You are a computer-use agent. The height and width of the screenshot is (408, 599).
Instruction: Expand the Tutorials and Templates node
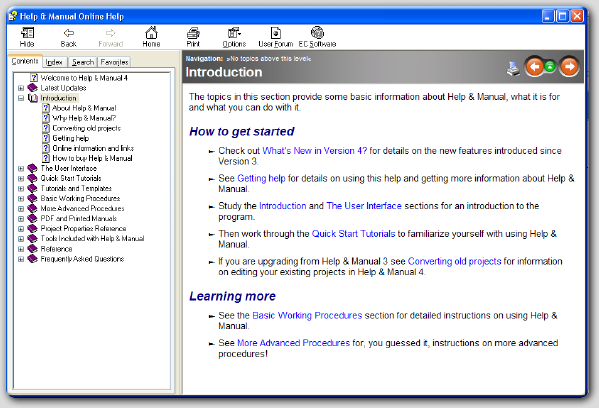tap(21, 188)
